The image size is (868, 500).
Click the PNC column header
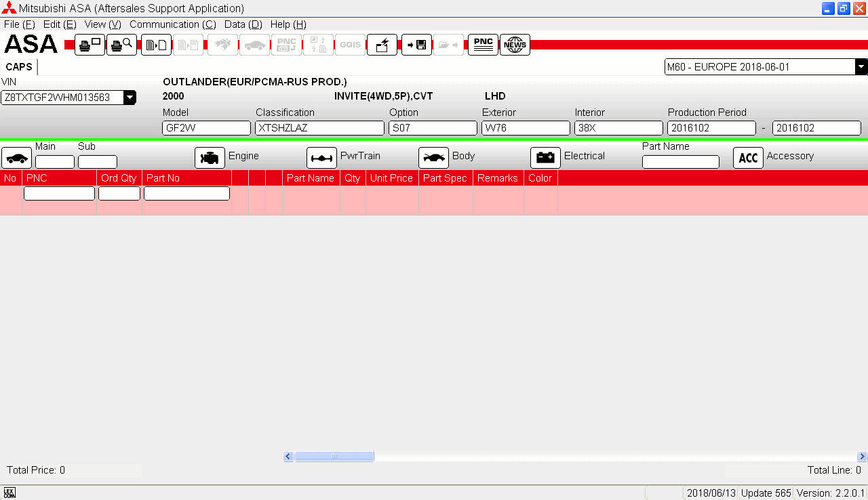coord(60,178)
